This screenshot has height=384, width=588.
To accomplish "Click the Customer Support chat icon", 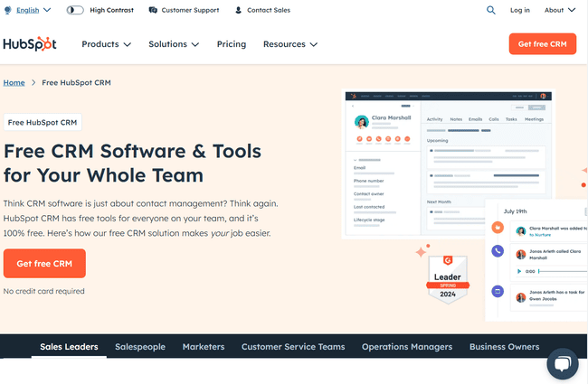I will coord(153,10).
